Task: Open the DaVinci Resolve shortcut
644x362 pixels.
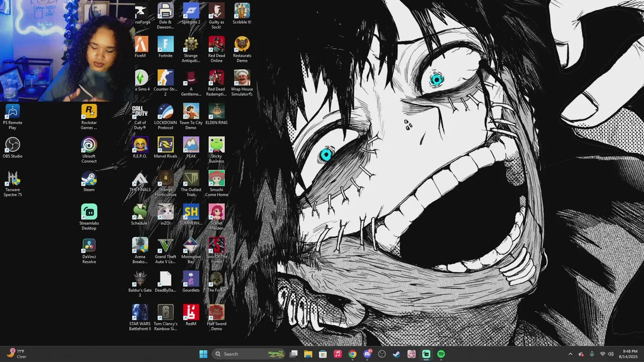Action: coord(89,250)
